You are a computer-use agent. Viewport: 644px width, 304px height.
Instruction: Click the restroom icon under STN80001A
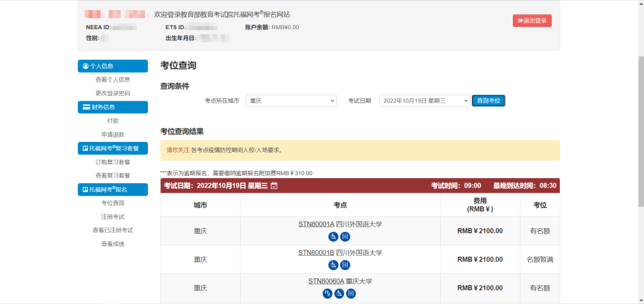pos(345,237)
